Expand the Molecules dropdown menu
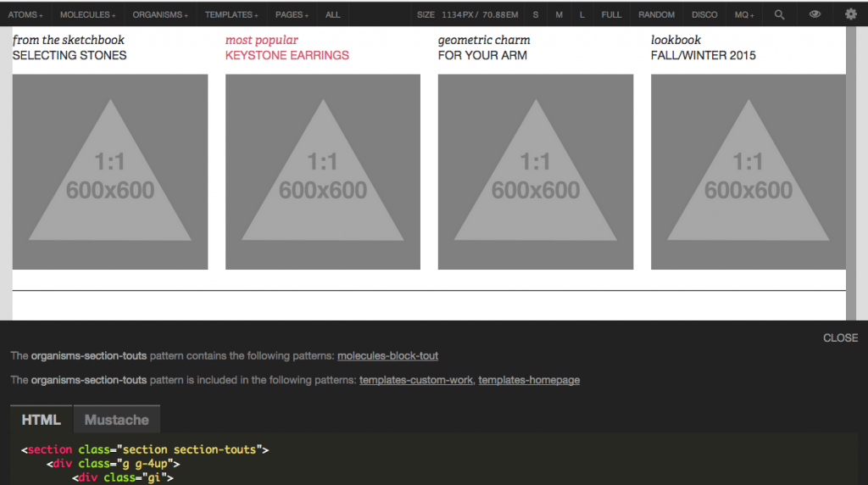This screenshot has width=868, height=485. pyautogui.click(x=88, y=14)
